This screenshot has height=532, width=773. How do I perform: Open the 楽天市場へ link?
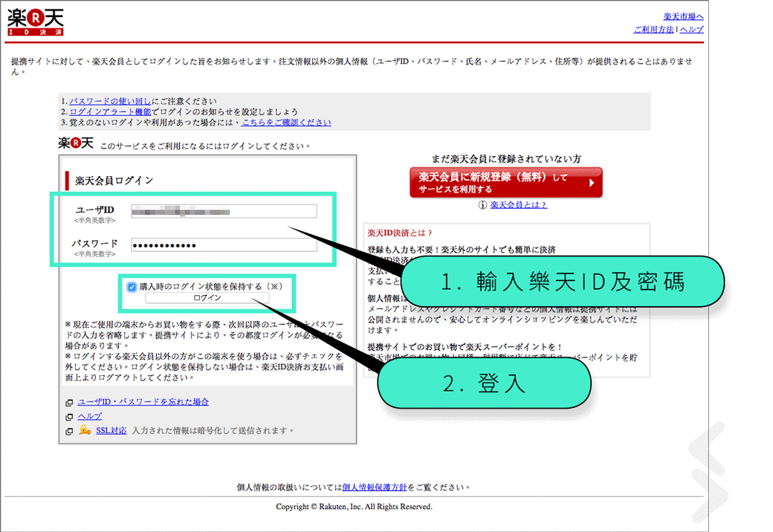(x=683, y=17)
